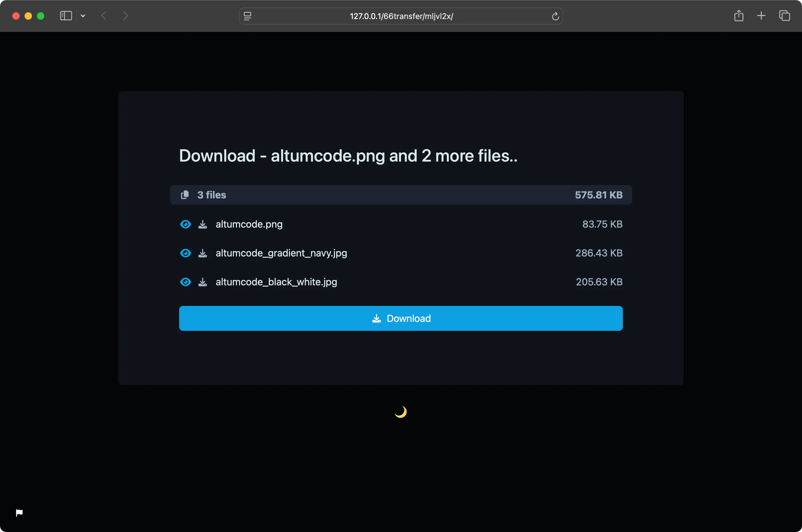802x532 pixels.
Task: Click the flag icon in the bottom corner
Action: 19,512
